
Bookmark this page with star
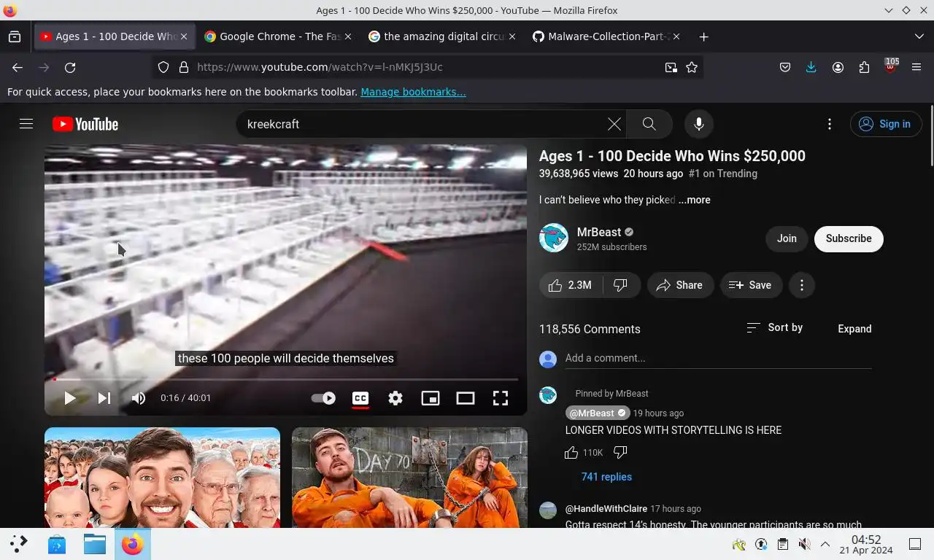point(692,67)
